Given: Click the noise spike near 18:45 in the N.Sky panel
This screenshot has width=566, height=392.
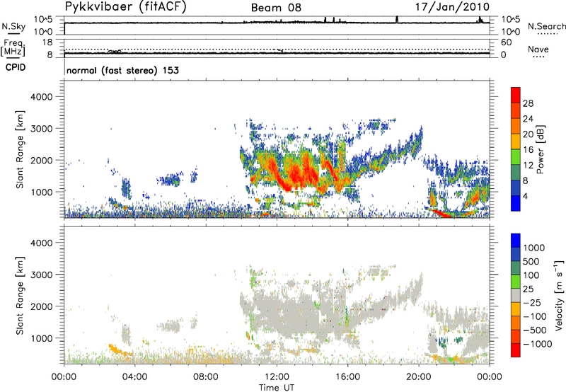Looking at the screenshot, I should point(397,20).
